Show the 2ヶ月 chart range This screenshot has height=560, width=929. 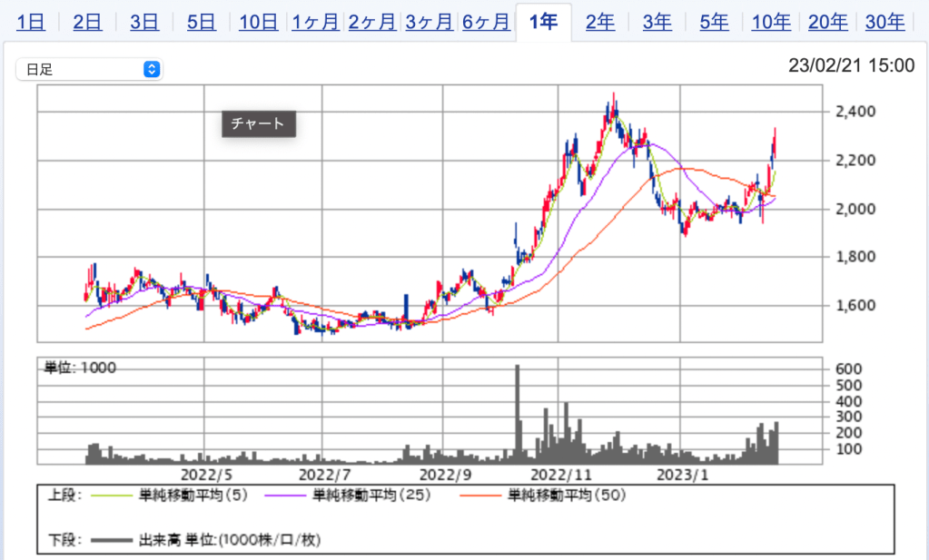pyautogui.click(x=371, y=22)
